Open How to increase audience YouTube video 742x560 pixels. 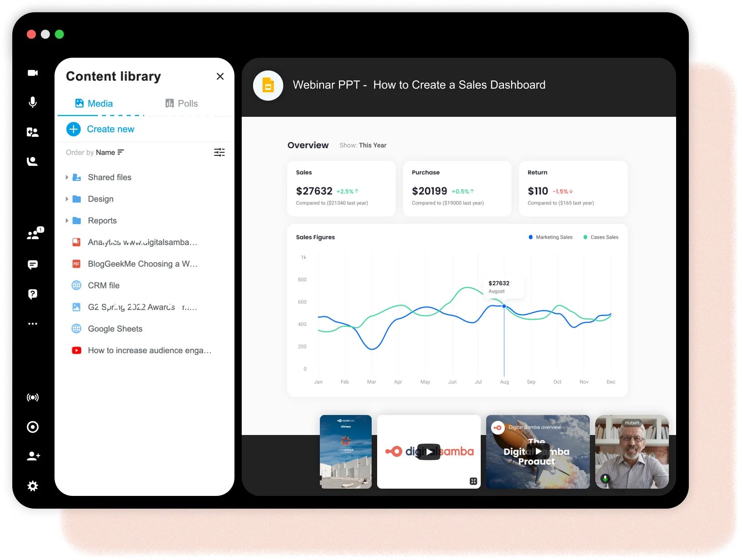click(149, 350)
